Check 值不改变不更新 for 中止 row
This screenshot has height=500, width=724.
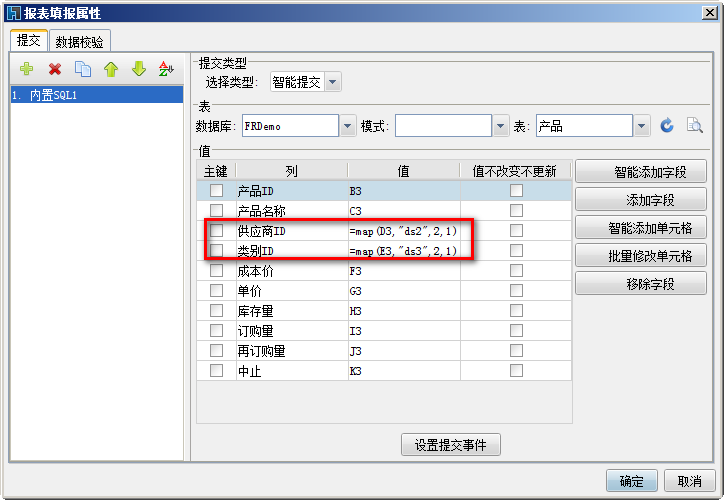pyautogui.click(x=516, y=371)
